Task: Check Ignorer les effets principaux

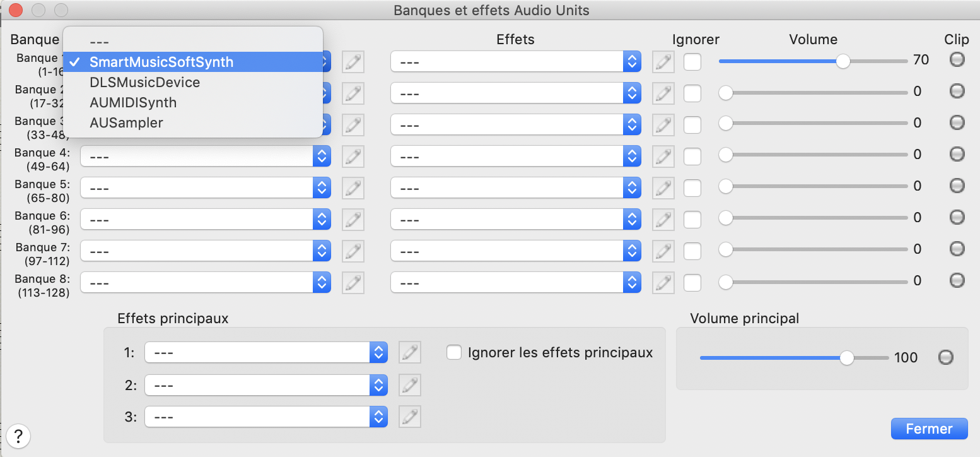Action: (454, 352)
